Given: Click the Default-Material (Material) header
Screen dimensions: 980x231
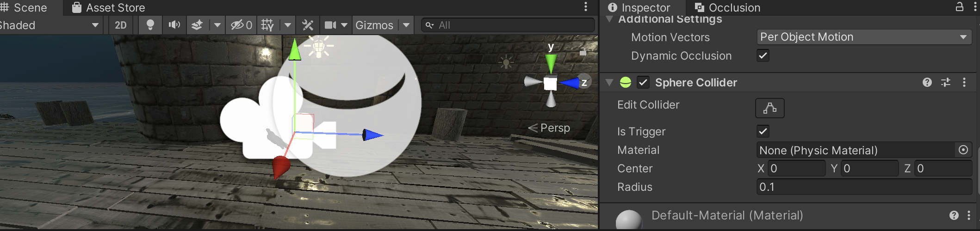Looking at the screenshot, I should pos(727,215).
